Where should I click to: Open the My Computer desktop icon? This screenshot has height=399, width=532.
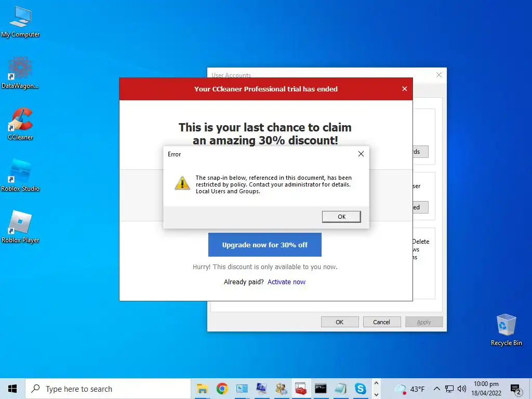point(20,21)
